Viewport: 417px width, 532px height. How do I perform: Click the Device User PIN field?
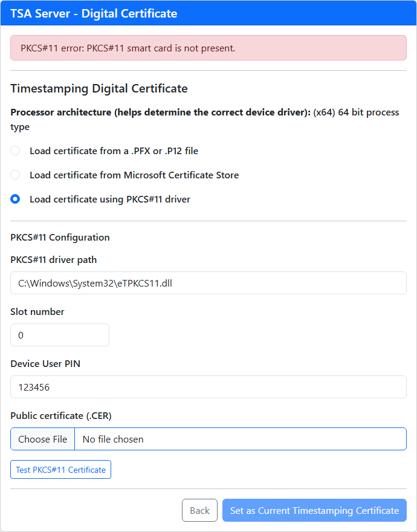[x=208, y=387]
